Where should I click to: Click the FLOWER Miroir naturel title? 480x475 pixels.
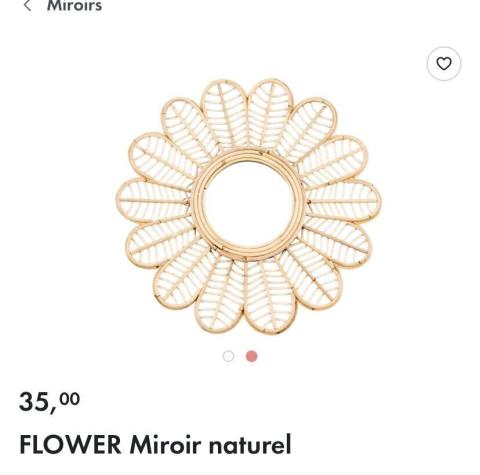click(x=155, y=444)
